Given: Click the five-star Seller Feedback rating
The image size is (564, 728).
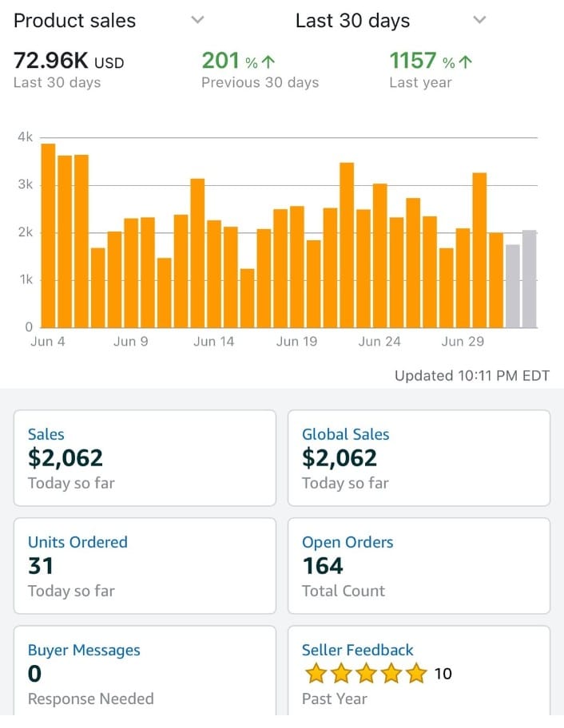Looking at the screenshot, I should click(x=367, y=674).
